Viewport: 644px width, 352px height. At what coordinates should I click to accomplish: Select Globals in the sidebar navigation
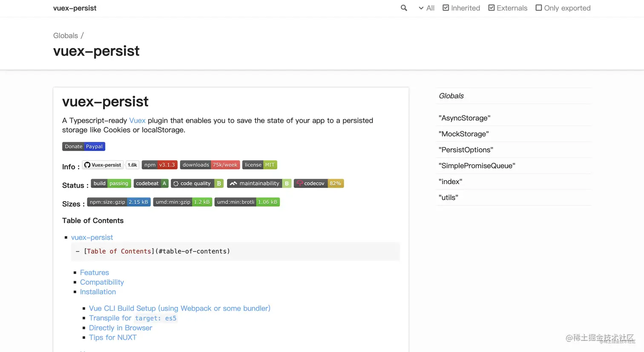(451, 96)
